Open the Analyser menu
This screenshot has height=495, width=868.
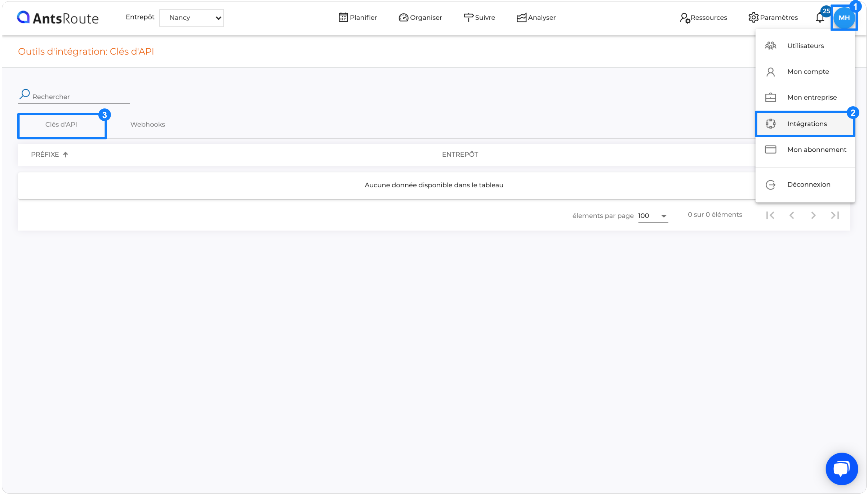click(x=536, y=17)
